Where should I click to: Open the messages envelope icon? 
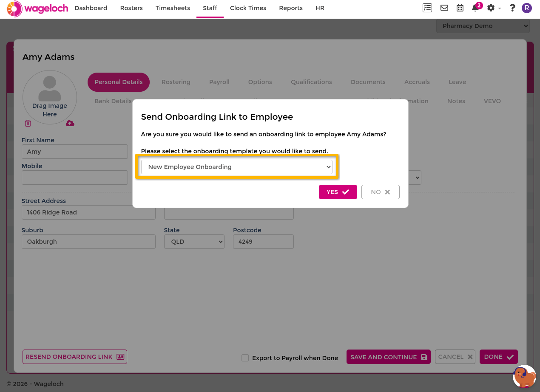tap(444, 8)
